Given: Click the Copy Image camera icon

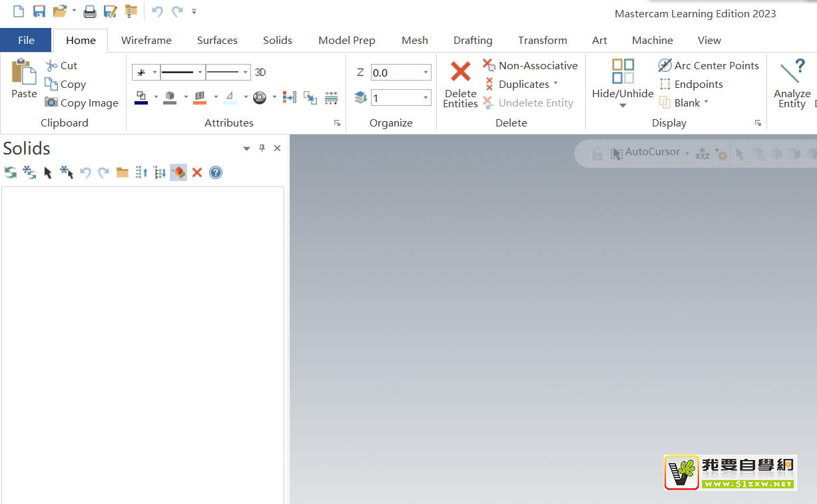Looking at the screenshot, I should point(51,103).
